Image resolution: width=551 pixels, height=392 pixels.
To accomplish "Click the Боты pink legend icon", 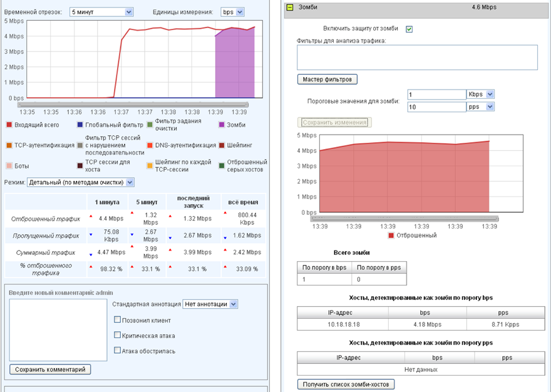I will pos(9,166).
